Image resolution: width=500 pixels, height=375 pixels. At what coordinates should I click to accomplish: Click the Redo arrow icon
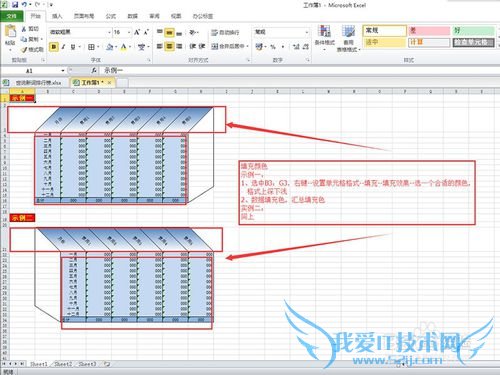38,5
